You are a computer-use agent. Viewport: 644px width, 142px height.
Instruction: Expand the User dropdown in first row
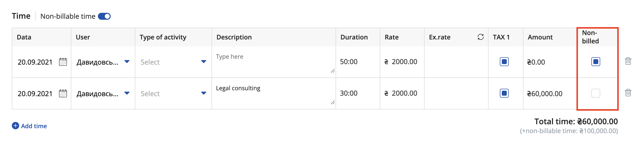click(127, 62)
